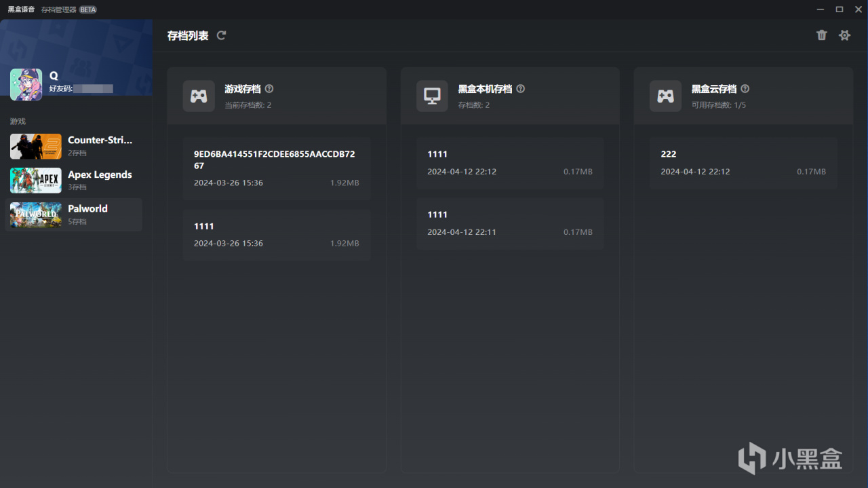Click 存档数: 2 under 黑盒本机存档
Viewport: 868px width, 488px height.
click(474, 105)
